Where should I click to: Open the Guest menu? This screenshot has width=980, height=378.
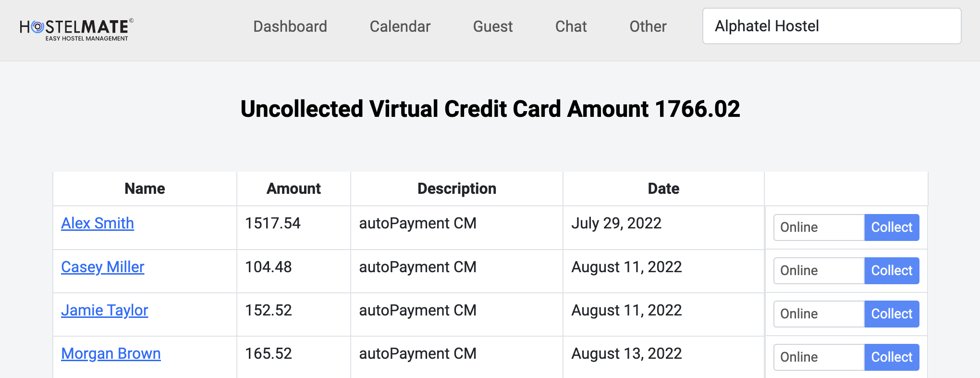pos(492,26)
